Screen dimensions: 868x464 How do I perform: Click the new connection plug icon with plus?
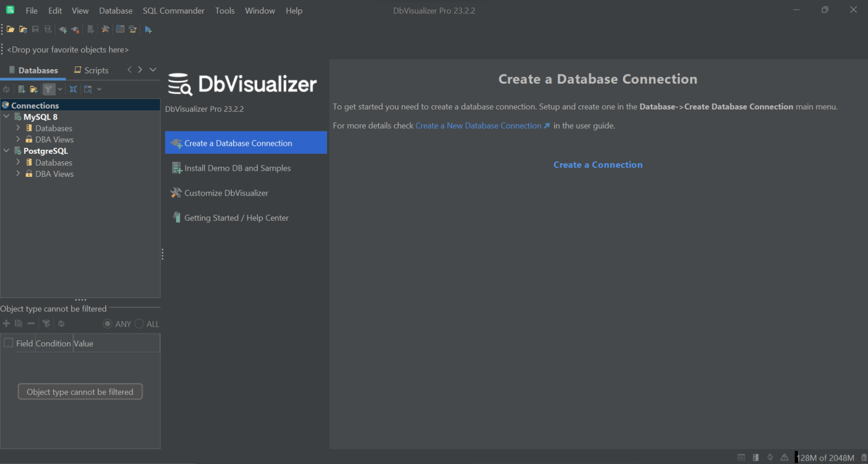click(x=63, y=29)
